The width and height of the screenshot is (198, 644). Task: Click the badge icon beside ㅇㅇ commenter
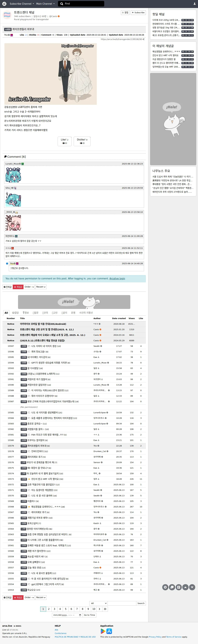[12, 248]
